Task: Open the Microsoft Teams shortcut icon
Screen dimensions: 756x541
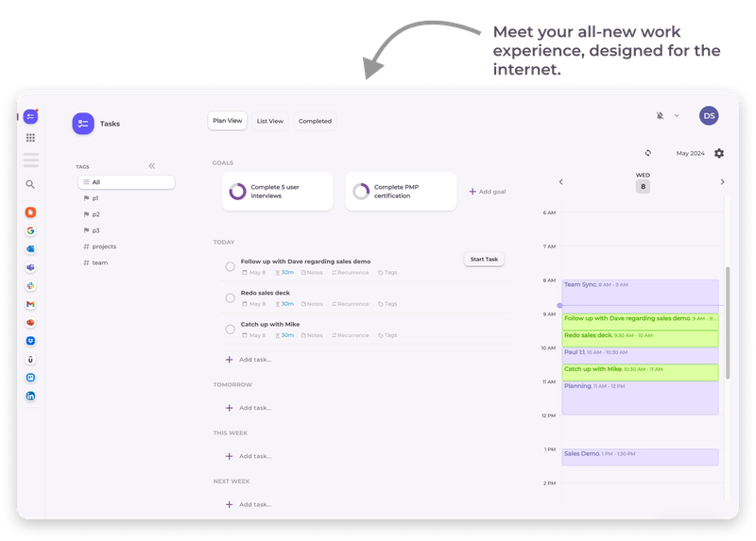Action: click(x=30, y=267)
